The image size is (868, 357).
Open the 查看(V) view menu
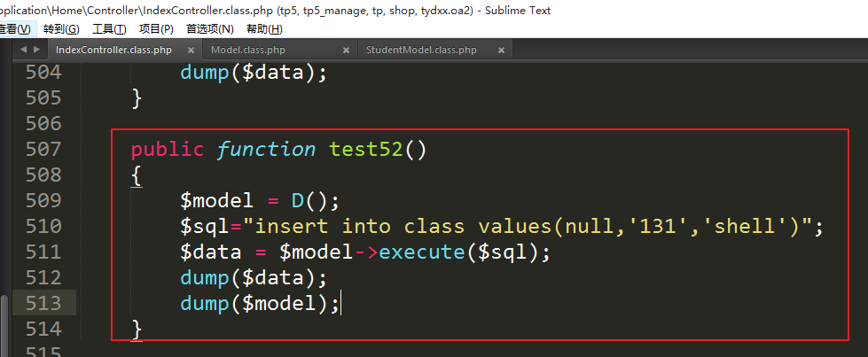(x=14, y=29)
